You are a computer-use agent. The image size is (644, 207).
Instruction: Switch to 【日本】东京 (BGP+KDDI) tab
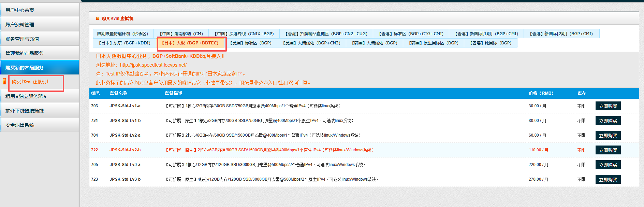125,43
